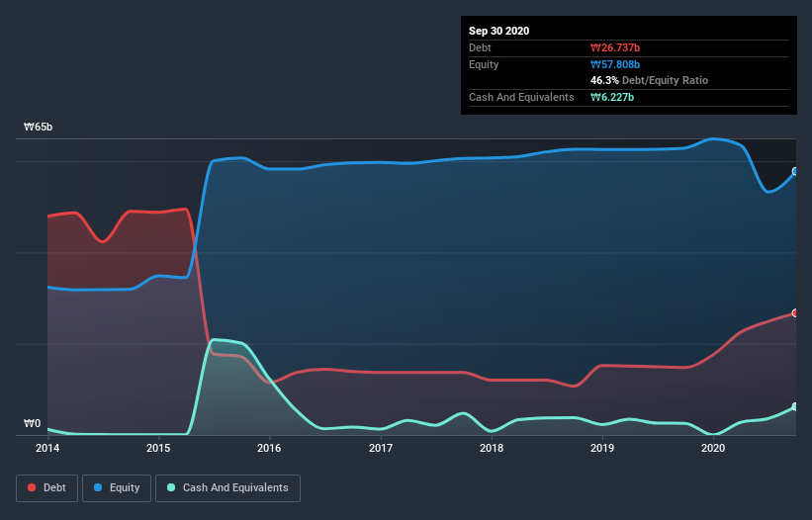Click the ₩65b y-axis label
This screenshot has height=520, width=812.
39,127
